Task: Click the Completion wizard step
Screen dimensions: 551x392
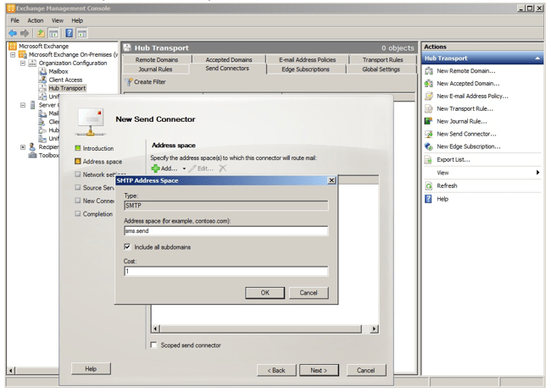Action: [x=97, y=214]
